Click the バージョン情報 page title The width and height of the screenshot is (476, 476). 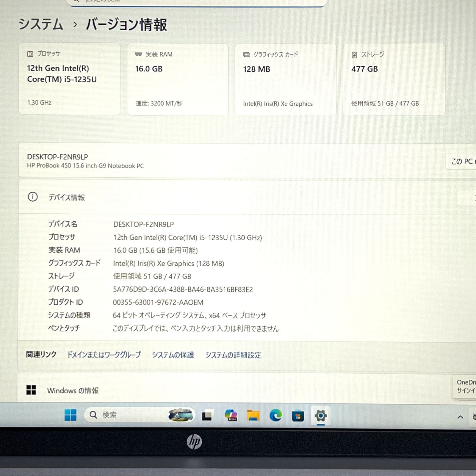(x=126, y=24)
